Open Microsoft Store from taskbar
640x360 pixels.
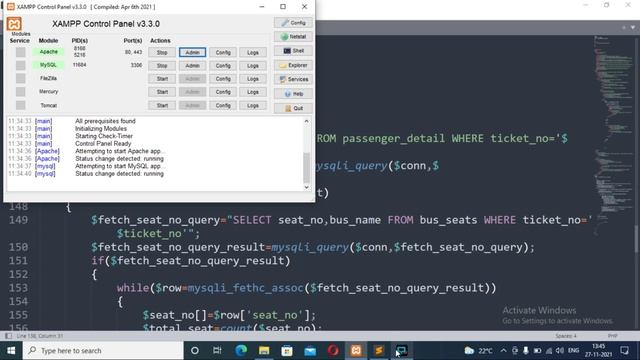(x=287, y=351)
